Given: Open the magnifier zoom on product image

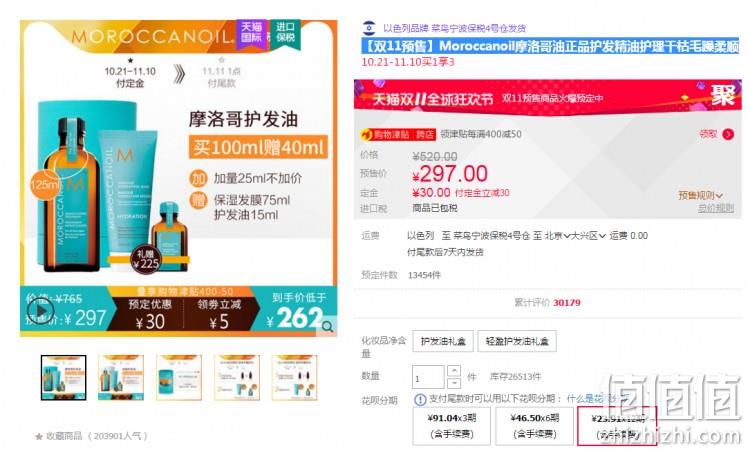Looking at the screenshot, I should point(328,326).
